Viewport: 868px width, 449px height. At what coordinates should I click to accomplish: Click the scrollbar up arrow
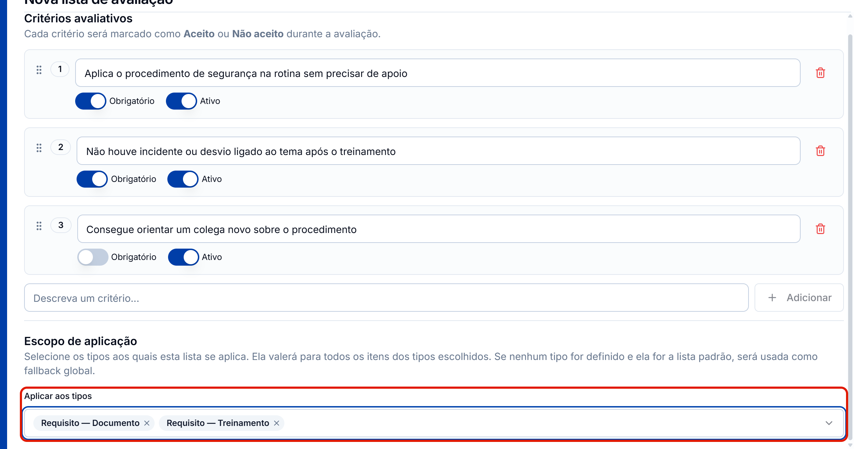tap(850, 16)
